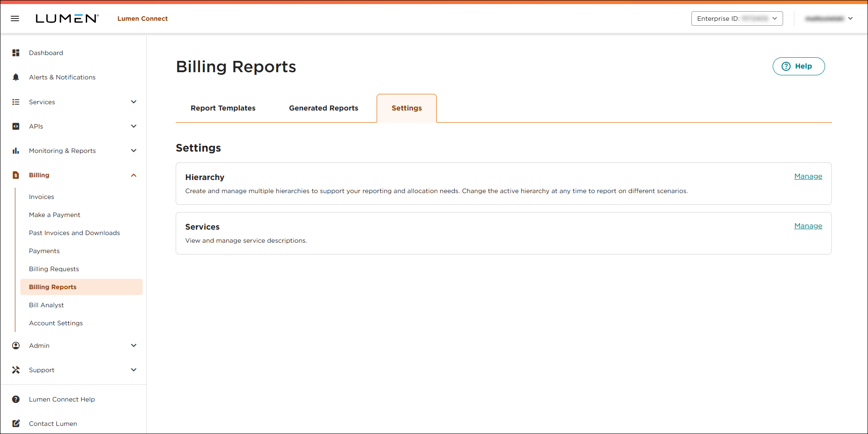The image size is (868, 434).
Task: Open Bill Analyst menu item
Action: click(x=47, y=305)
